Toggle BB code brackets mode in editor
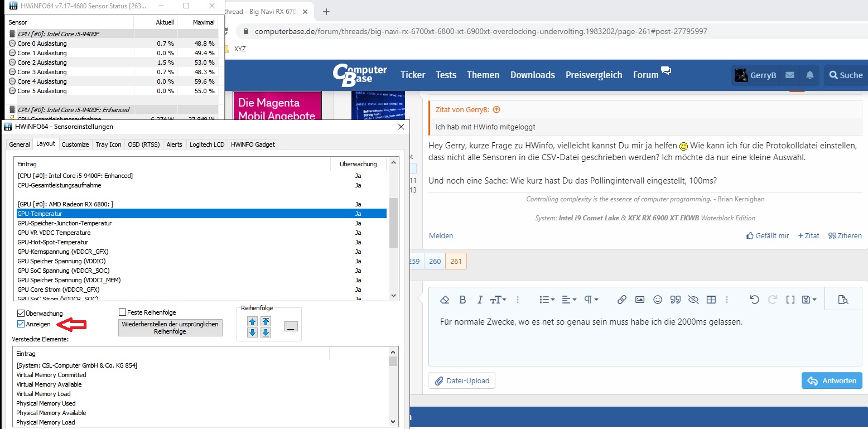Viewport: 868px width, 429px height. pyautogui.click(x=790, y=300)
